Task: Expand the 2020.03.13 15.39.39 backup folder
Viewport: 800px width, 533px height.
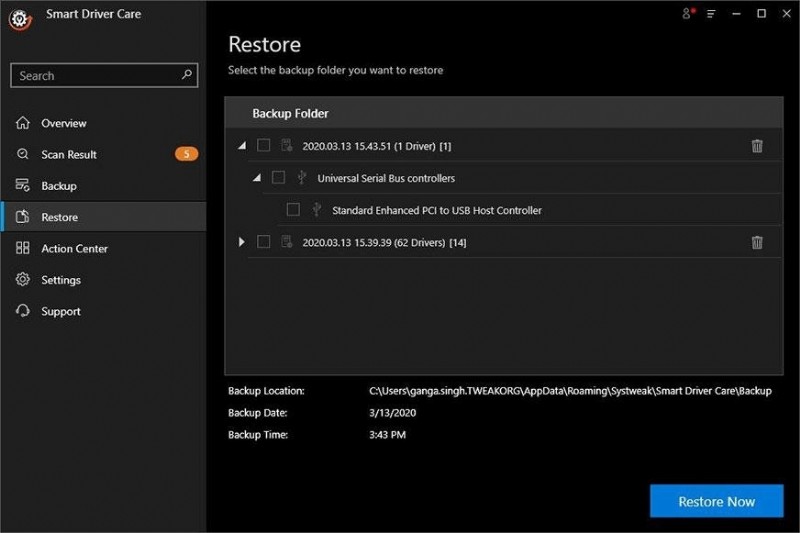Action: point(241,242)
